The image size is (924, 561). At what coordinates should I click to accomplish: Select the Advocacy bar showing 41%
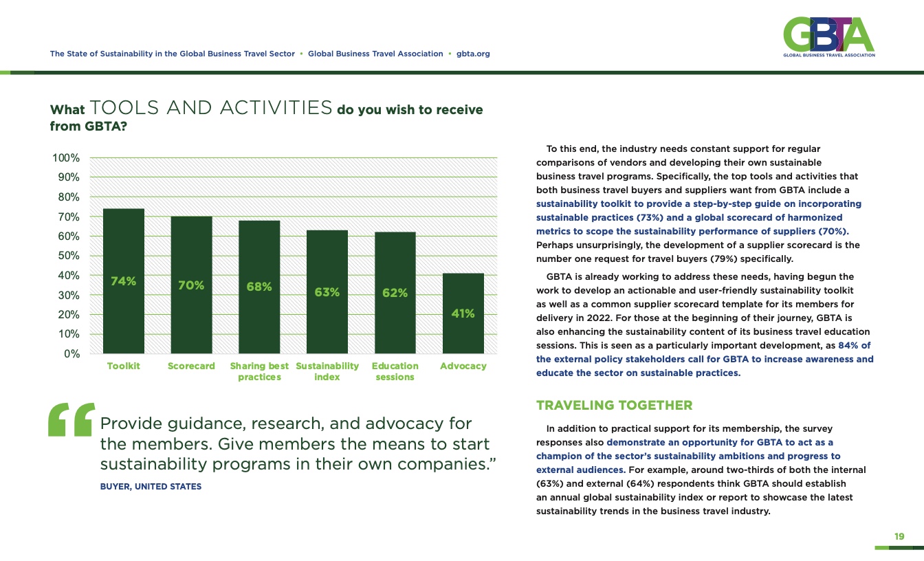463,313
